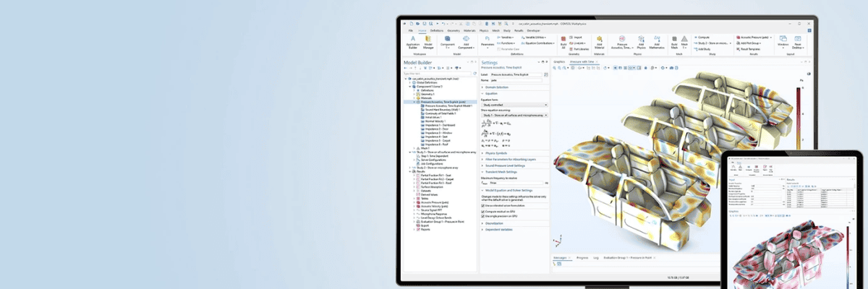Expand the Domain Selection section

[x=496, y=87]
